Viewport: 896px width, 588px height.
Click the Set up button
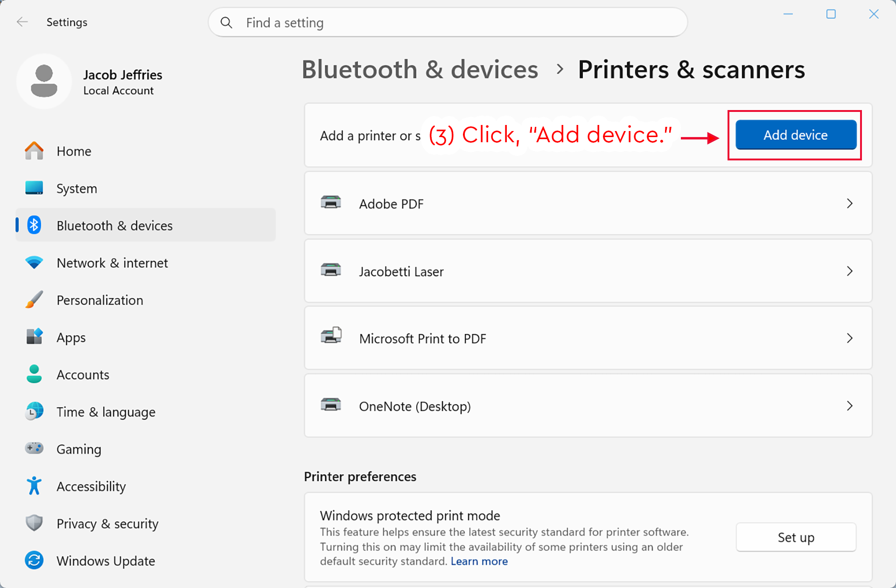point(796,537)
